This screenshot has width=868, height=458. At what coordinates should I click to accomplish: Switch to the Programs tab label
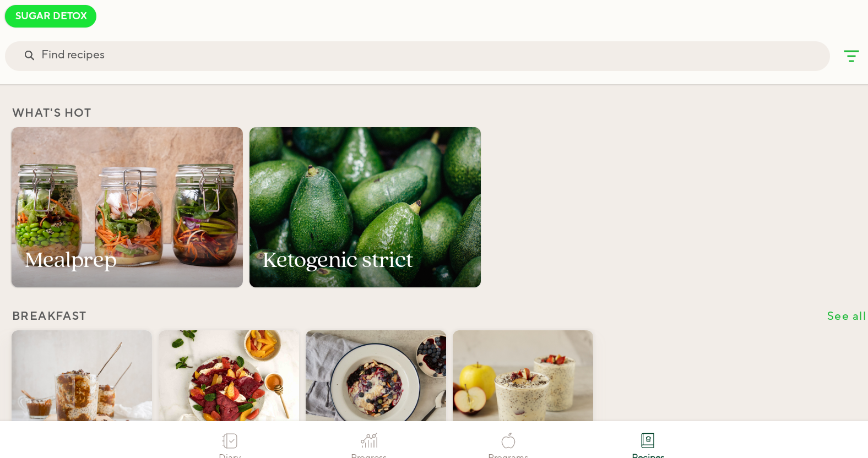pyautogui.click(x=508, y=455)
